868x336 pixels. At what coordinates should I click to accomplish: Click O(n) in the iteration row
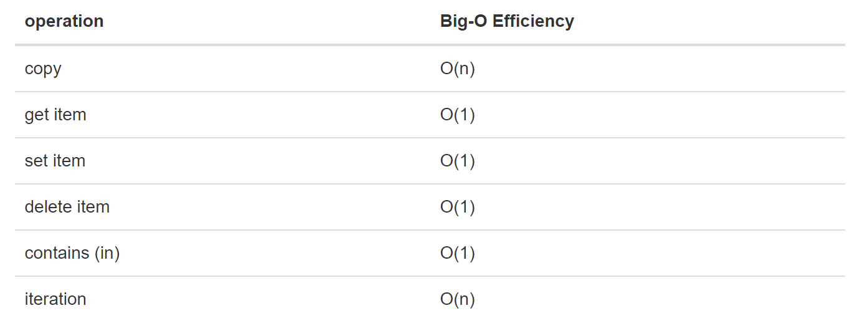click(458, 299)
